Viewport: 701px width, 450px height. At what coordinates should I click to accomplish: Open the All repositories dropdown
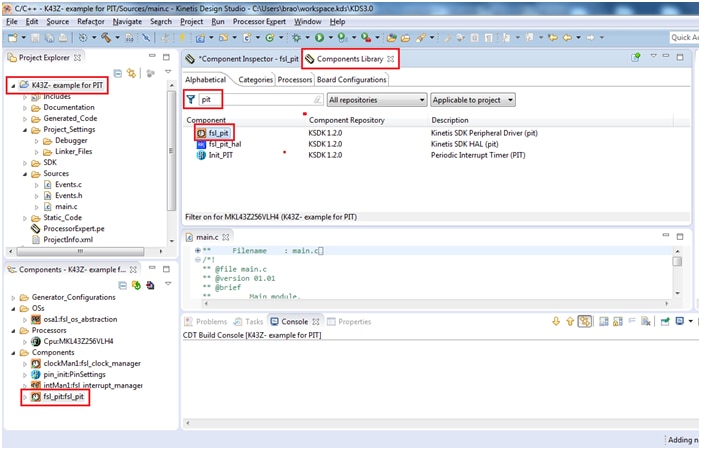(x=376, y=100)
